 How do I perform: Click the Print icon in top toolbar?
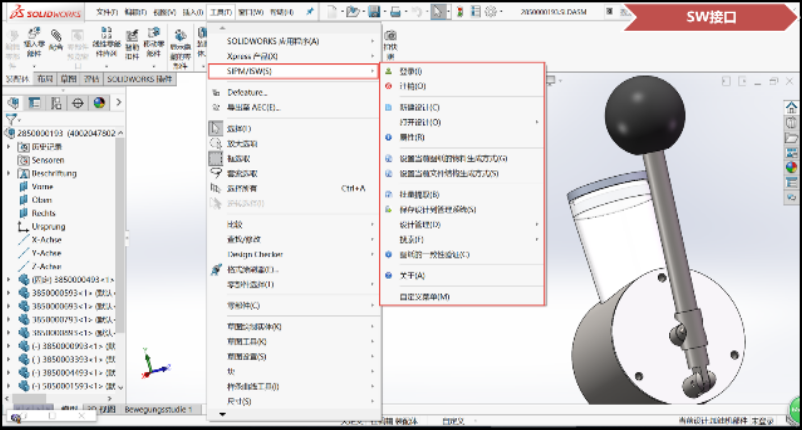(395, 11)
